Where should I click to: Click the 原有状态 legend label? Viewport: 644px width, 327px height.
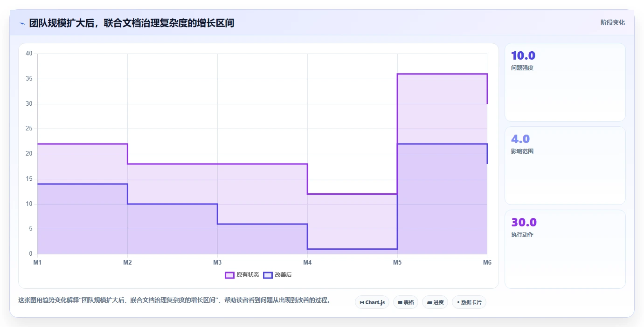248,275
